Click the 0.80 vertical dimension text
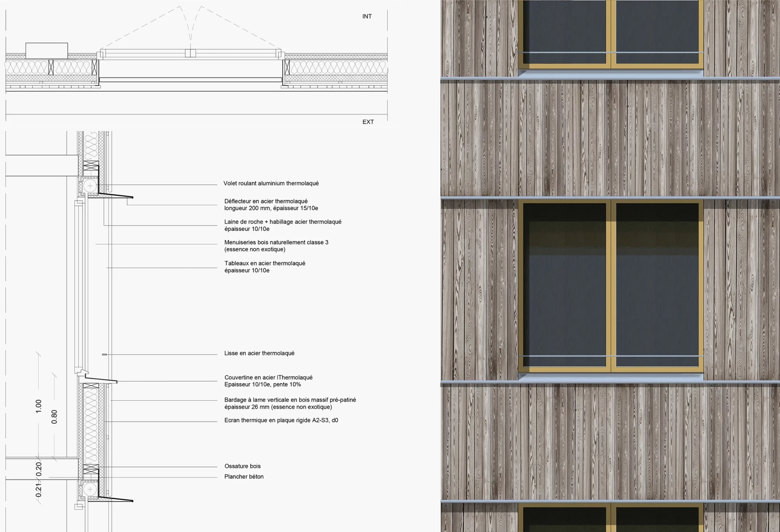 (54, 417)
